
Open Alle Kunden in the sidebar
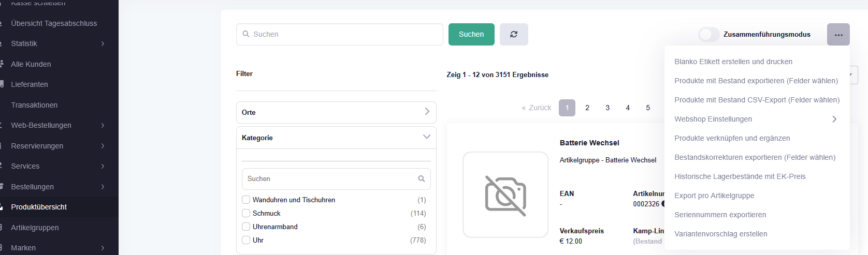pyautogui.click(x=31, y=64)
